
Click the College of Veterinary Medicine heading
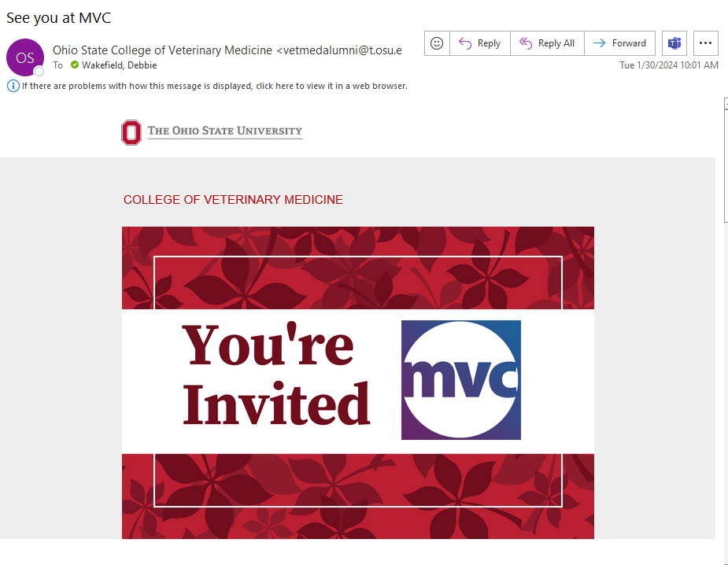coord(233,200)
